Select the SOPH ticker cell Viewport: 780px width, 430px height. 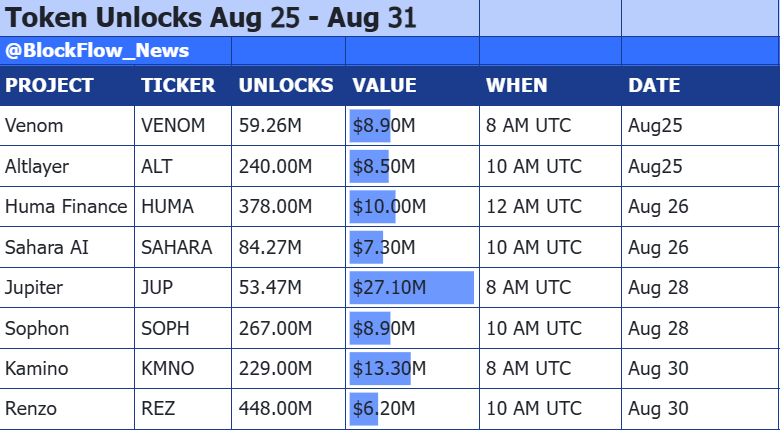(x=183, y=328)
